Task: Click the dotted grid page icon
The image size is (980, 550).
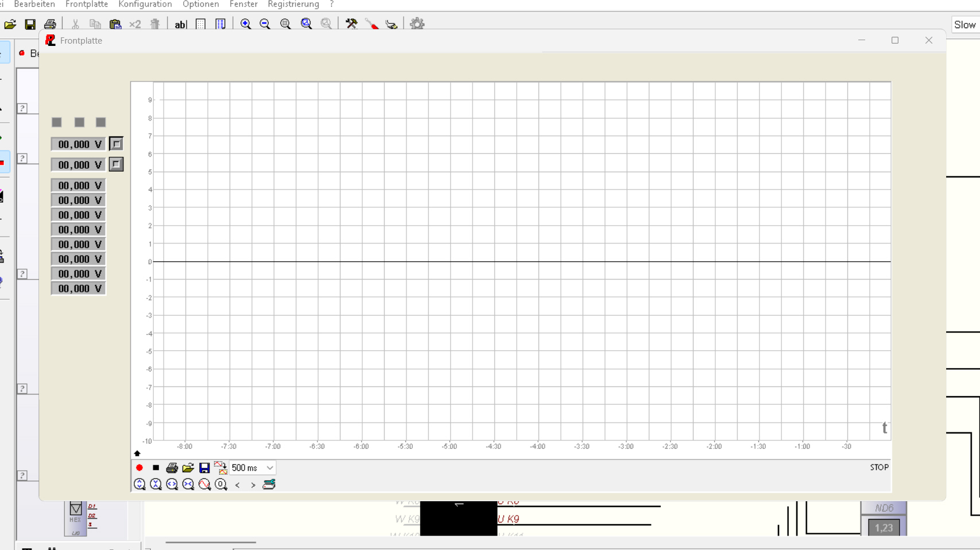Action: [x=200, y=24]
